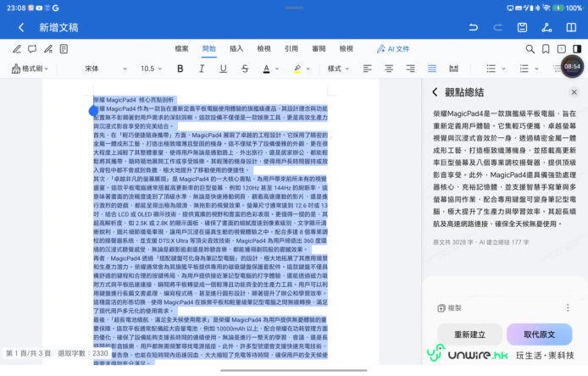Justify text alignment
The image size is (588, 376).
pos(432,69)
